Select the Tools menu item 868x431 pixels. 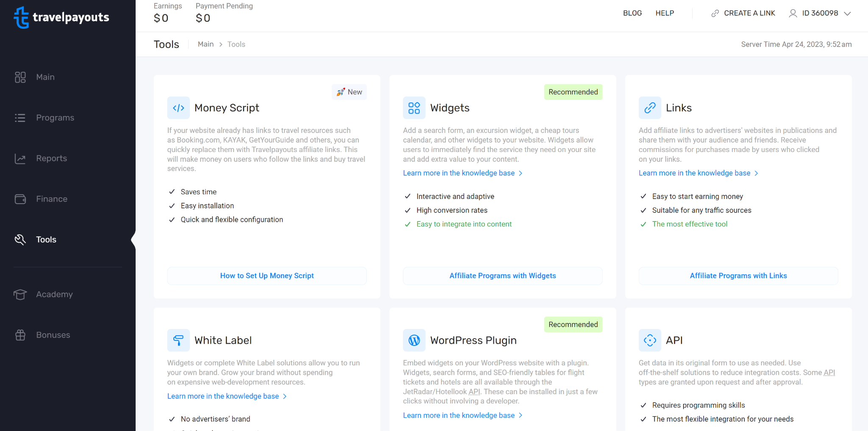coord(46,240)
